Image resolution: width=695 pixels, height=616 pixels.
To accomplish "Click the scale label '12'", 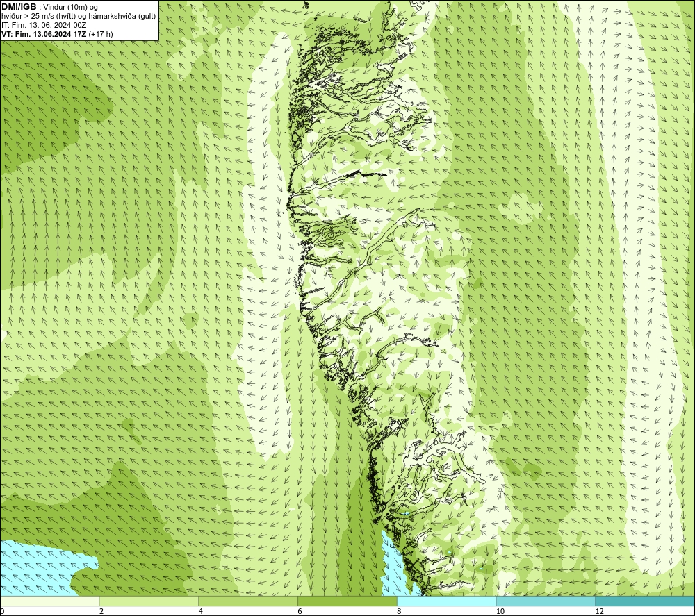I will [599, 611].
